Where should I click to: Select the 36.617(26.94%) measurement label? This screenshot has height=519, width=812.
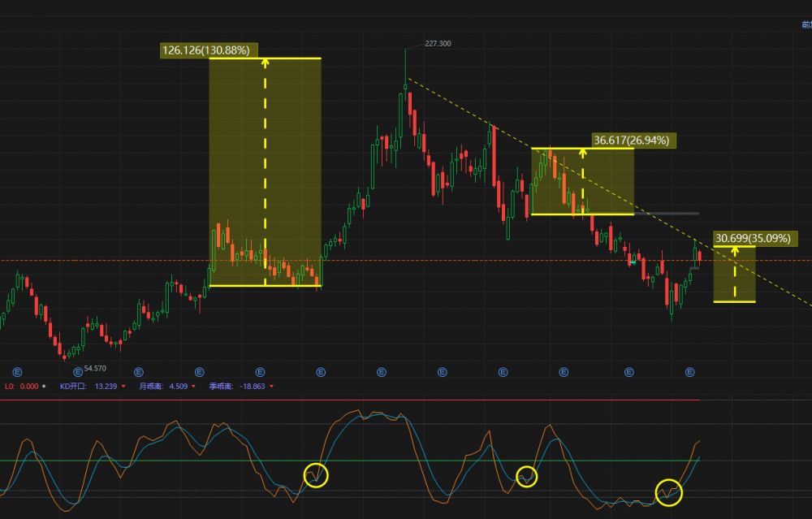click(633, 141)
